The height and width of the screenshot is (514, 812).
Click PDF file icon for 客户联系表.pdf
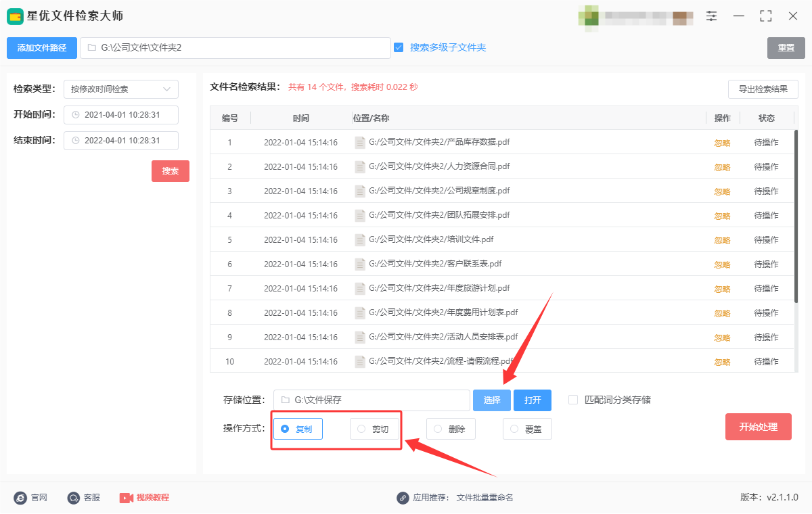tap(360, 264)
